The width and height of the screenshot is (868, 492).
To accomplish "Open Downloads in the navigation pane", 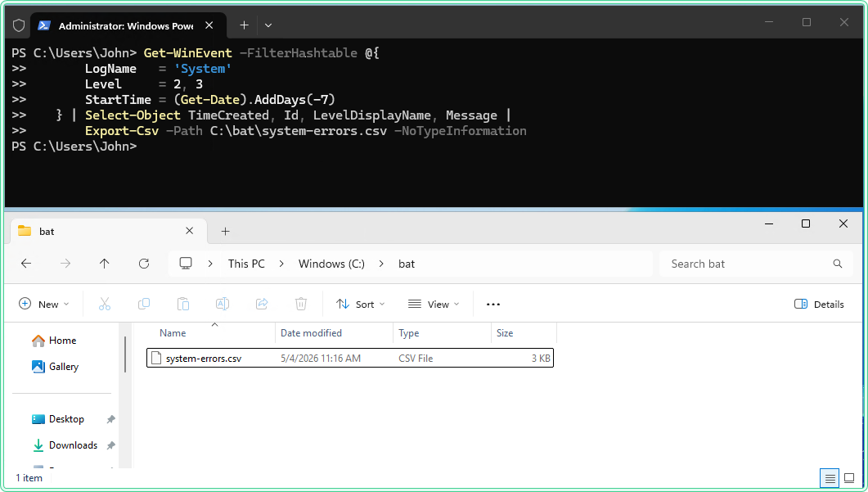I will pyautogui.click(x=65, y=445).
